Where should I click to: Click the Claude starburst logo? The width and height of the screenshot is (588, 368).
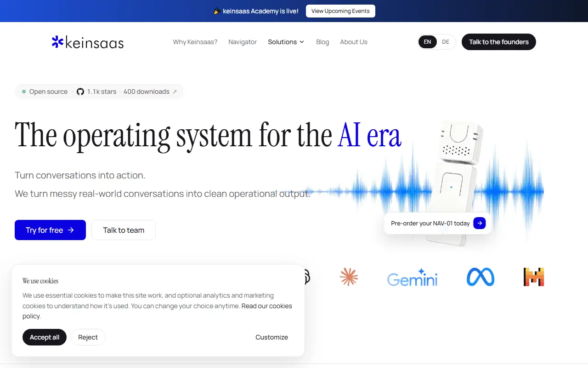(349, 277)
